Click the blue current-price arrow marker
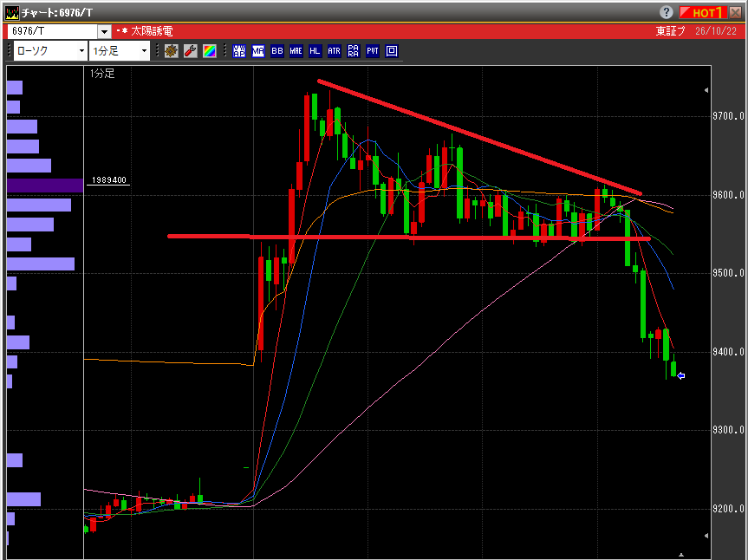The image size is (748, 560). point(680,376)
